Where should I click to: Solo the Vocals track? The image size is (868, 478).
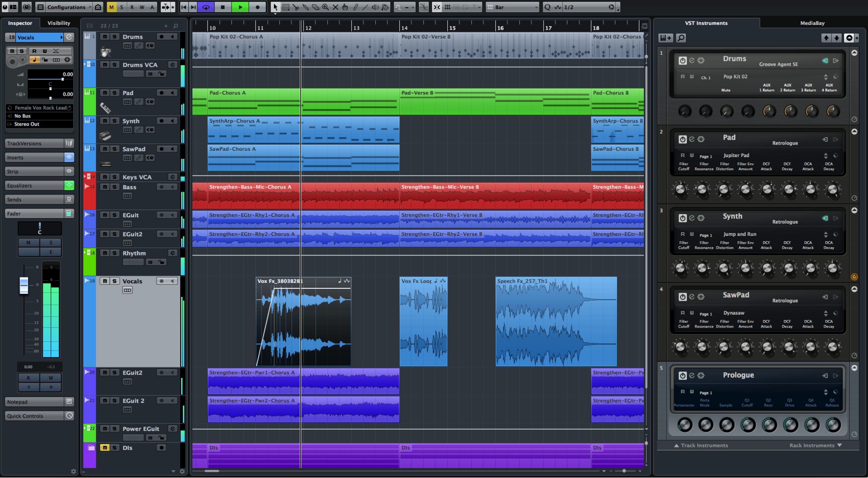click(x=114, y=281)
